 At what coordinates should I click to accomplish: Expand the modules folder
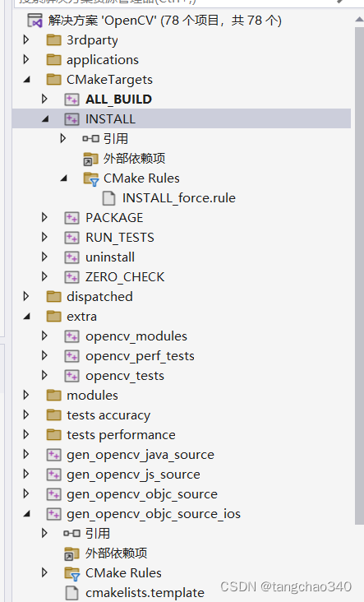coord(26,395)
